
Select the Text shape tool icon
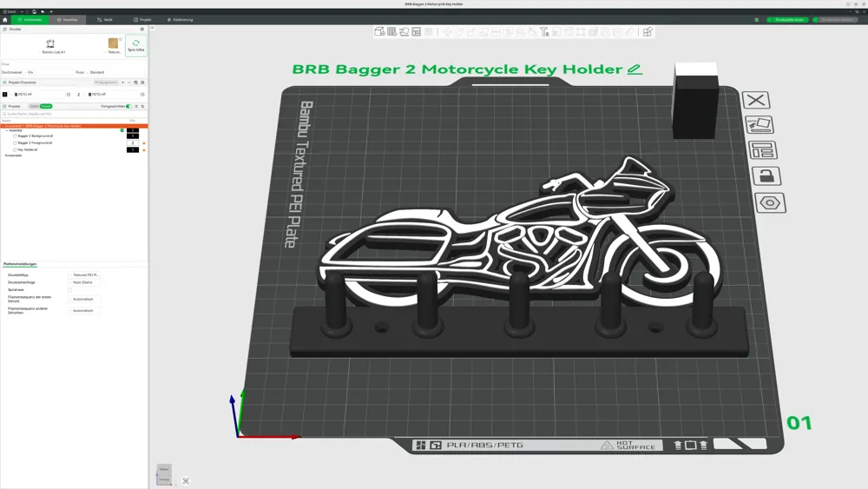click(544, 32)
